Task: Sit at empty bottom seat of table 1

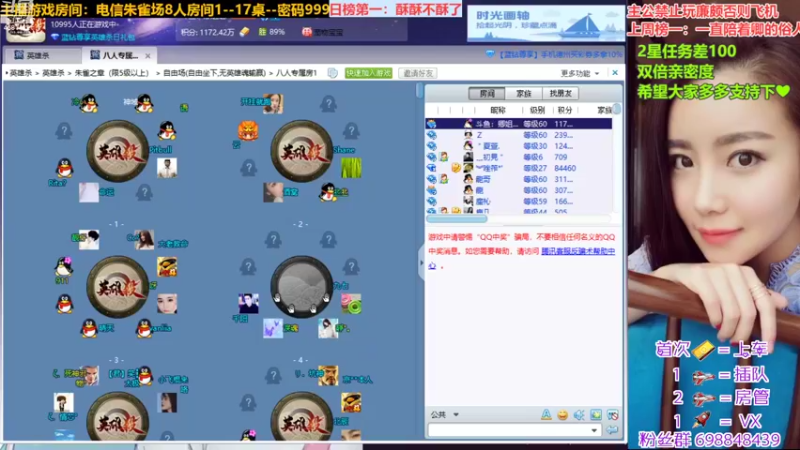Action: [x=144, y=192]
